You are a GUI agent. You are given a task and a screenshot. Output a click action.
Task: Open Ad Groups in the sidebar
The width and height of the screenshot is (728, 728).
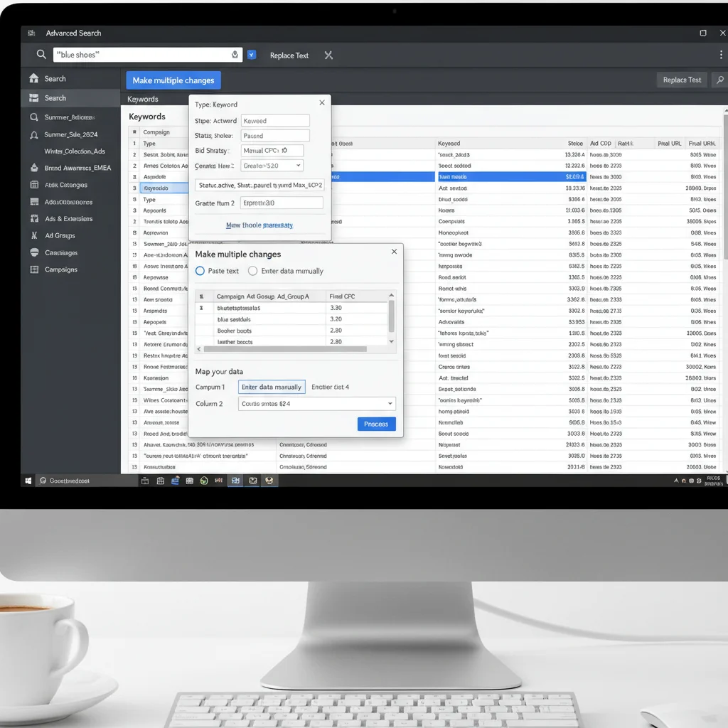click(60, 235)
